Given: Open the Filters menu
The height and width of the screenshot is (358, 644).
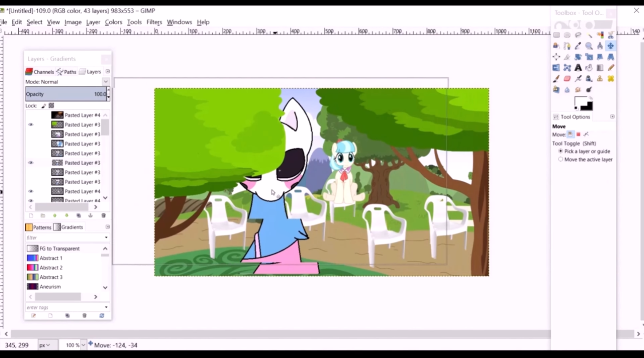Looking at the screenshot, I should [x=154, y=22].
